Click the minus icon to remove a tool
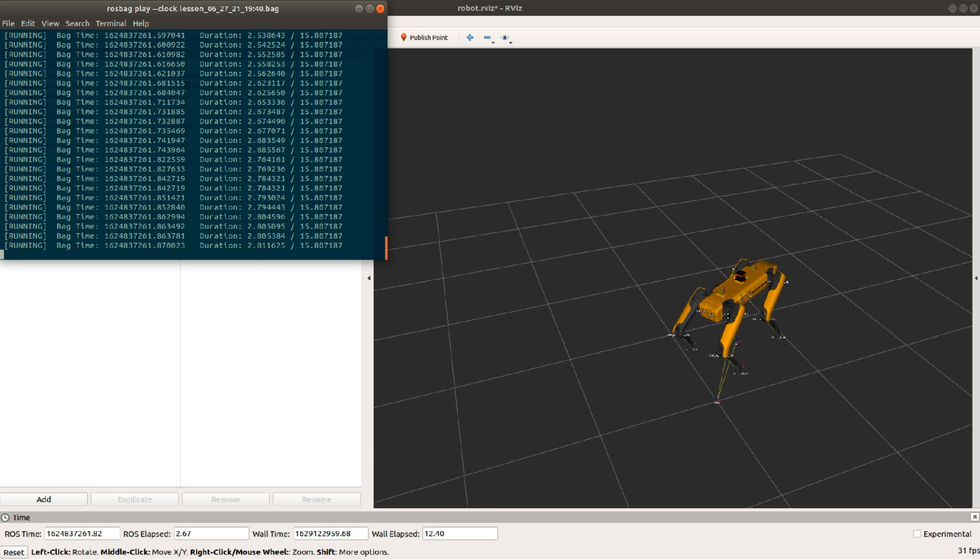Screen dimensions: 980x560 (486, 37)
